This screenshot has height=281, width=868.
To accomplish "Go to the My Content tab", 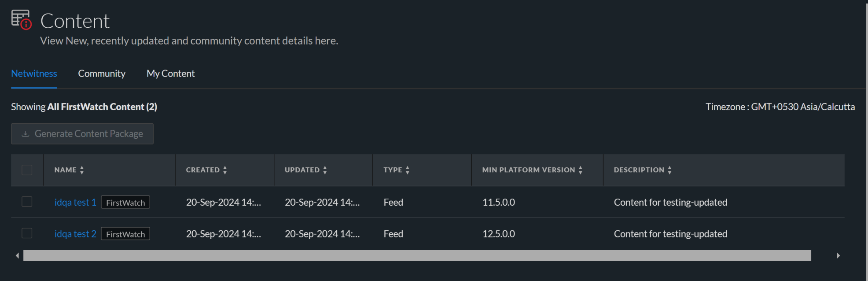I will (170, 74).
